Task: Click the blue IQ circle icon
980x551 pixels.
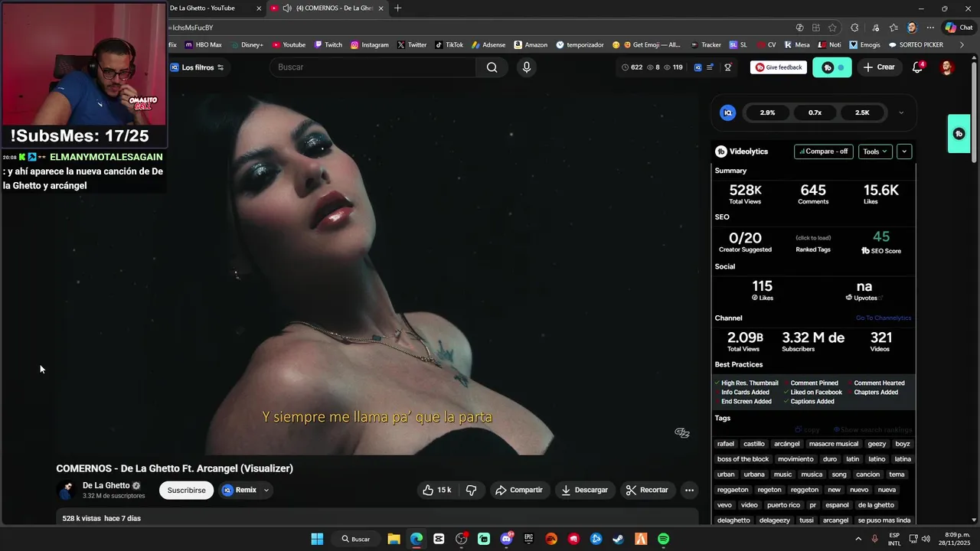Action: point(728,112)
